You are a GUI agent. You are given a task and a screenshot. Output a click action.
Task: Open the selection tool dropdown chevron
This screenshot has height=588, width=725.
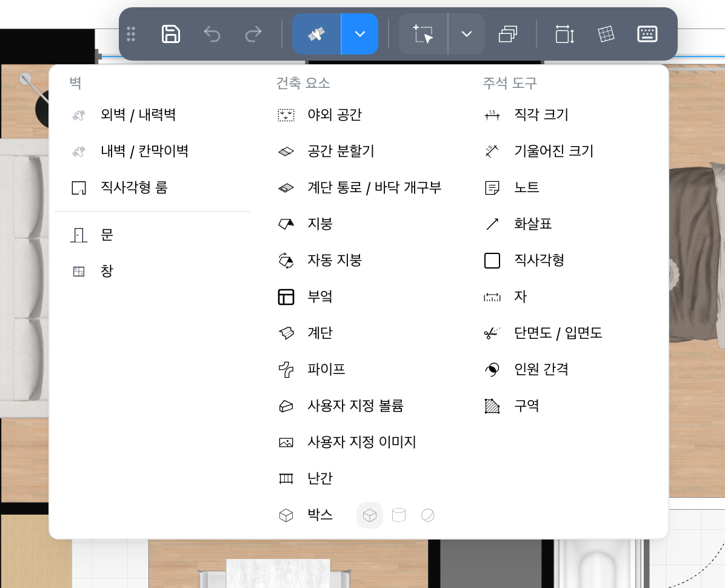467,34
